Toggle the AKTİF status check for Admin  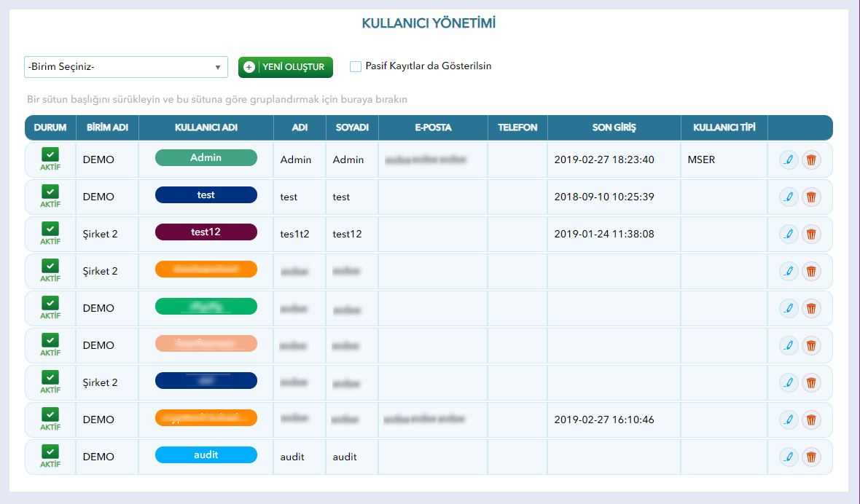coord(50,154)
